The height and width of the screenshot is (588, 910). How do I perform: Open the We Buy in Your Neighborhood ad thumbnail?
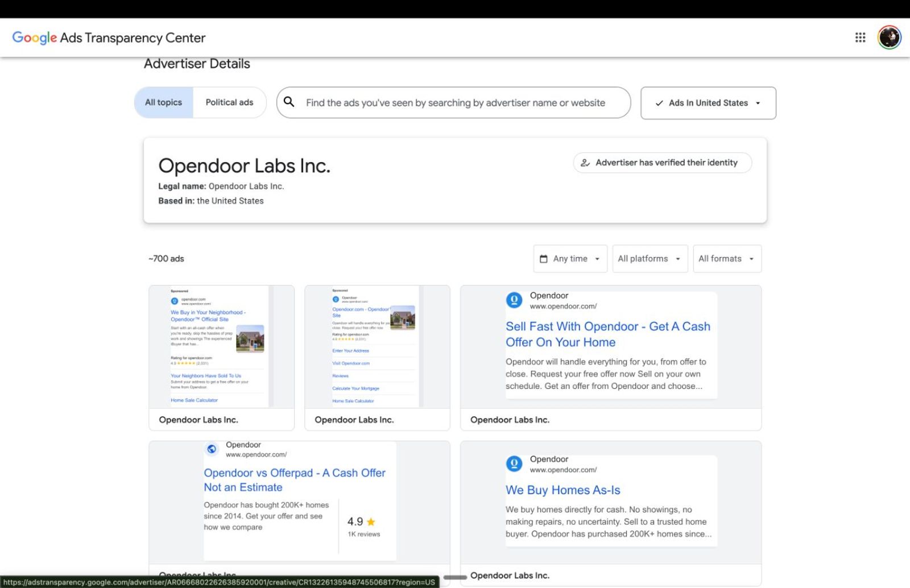(221, 346)
